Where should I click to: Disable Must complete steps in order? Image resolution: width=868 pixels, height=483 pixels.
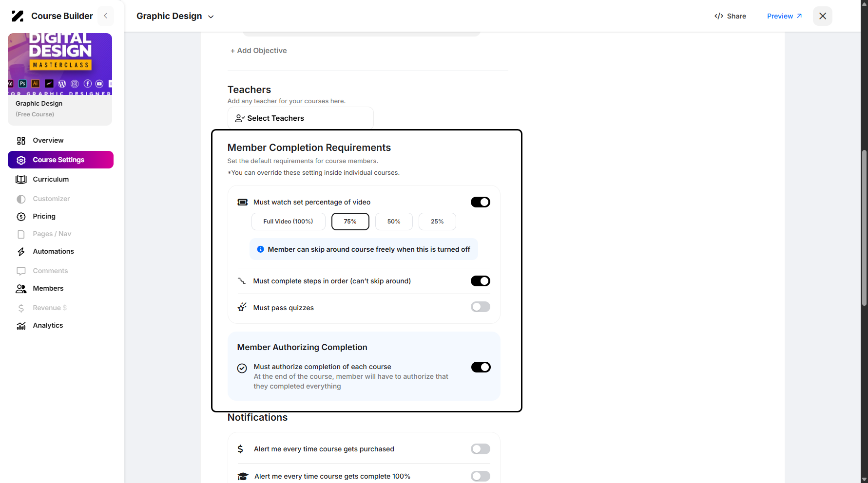pos(481,281)
